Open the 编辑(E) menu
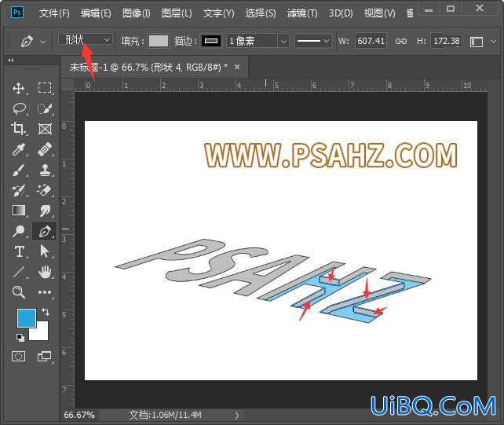 coord(96,13)
